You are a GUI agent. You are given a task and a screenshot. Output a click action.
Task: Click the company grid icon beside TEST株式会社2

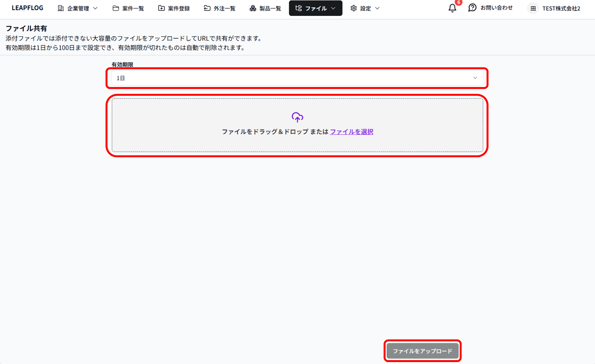(x=533, y=8)
